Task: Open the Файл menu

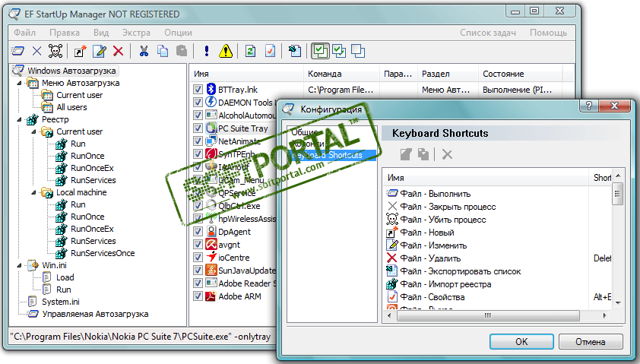Action: tap(25, 33)
